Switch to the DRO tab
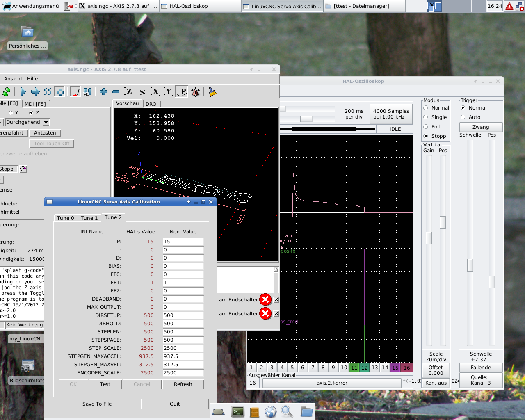The image size is (525, 420). point(151,104)
